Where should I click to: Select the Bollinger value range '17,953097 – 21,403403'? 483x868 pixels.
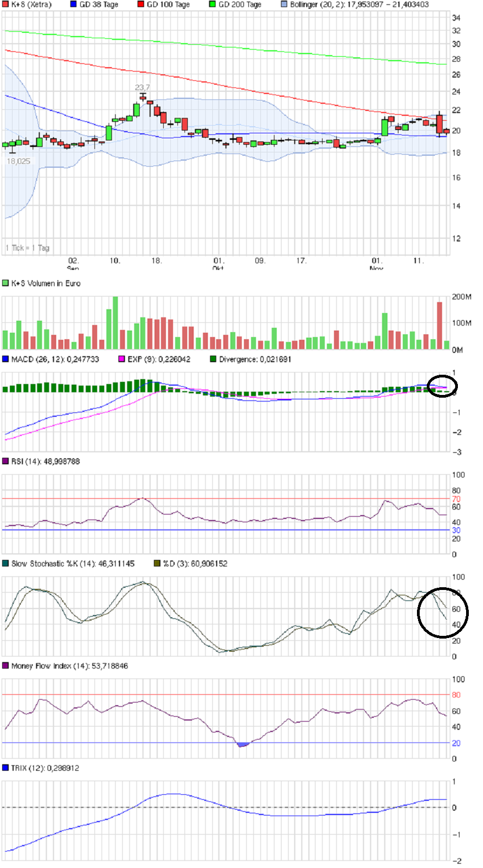click(x=388, y=4)
